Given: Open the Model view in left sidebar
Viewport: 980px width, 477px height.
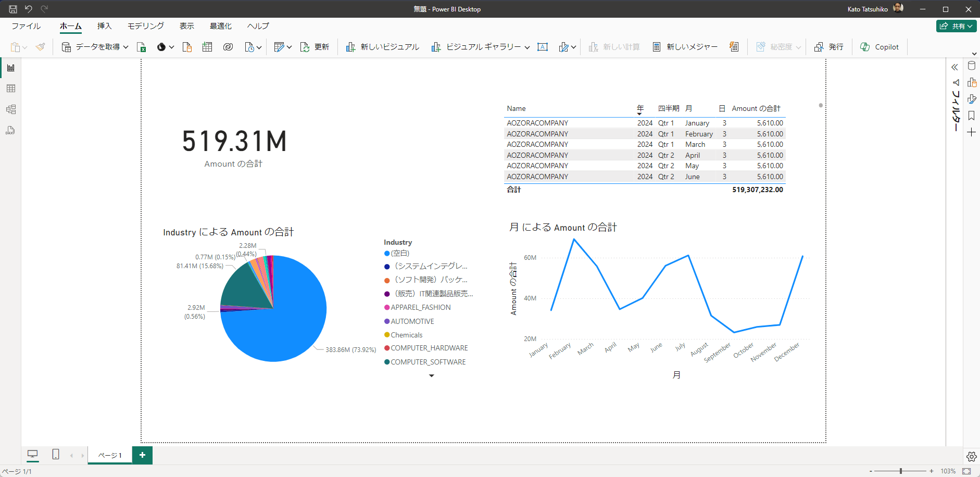Looking at the screenshot, I should [x=10, y=109].
